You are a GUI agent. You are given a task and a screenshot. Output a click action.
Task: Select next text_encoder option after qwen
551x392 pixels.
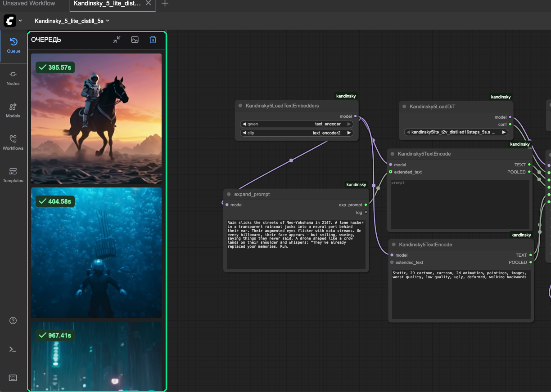pos(349,124)
